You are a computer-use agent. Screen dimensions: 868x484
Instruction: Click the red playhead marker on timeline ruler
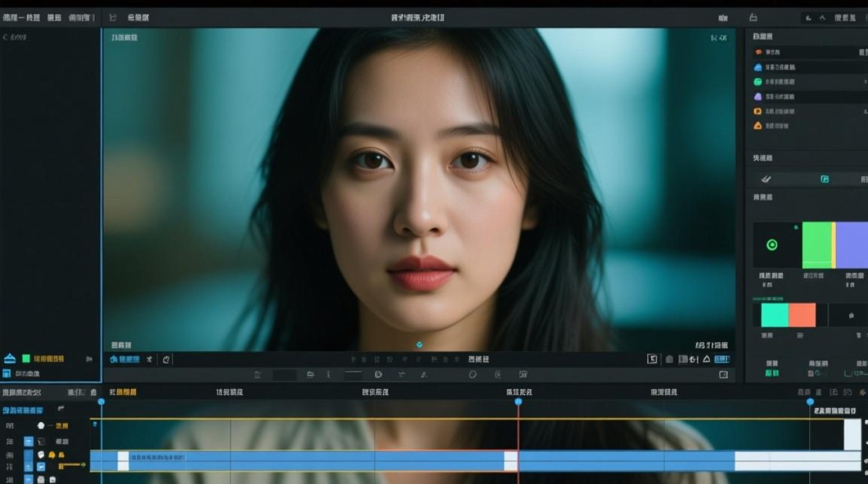coord(518,401)
